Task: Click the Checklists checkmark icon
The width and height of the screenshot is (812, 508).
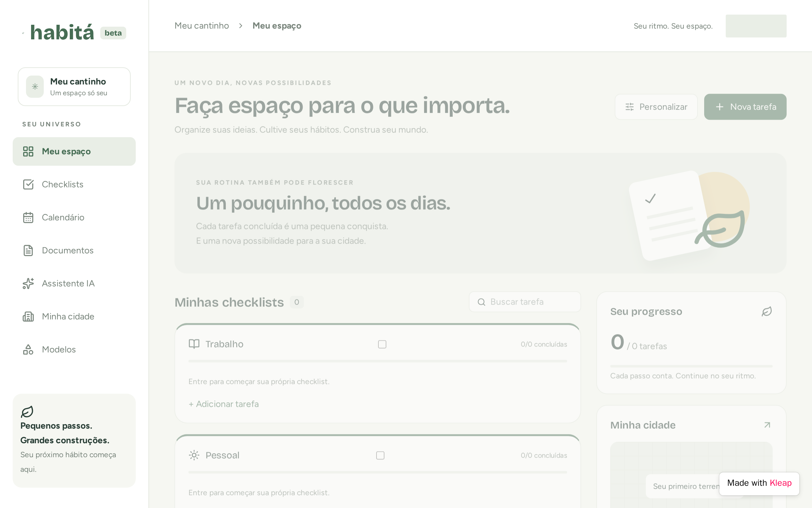Action: tap(28, 184)
